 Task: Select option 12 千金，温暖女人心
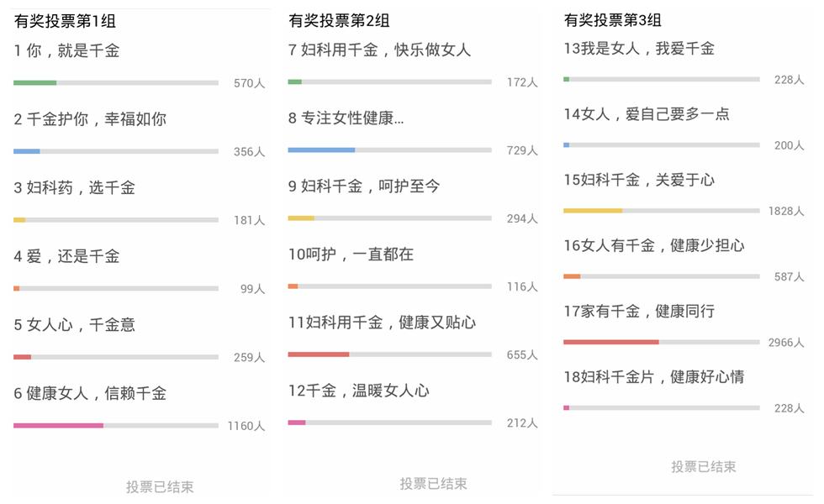359,391
